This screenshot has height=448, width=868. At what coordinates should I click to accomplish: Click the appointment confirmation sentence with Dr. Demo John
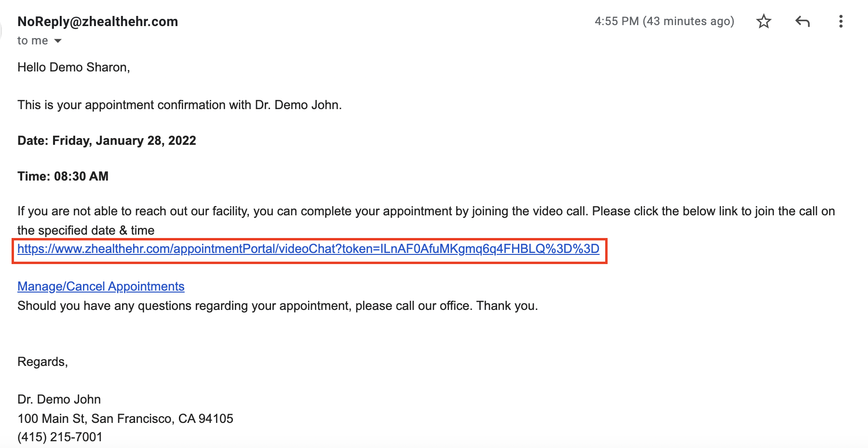(179, 105)
